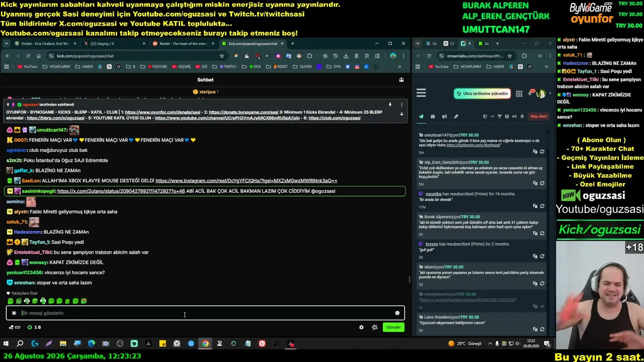Viewport: 644px width, 362px height.
Task: Open the Streamlabs hamburger menu
Action: [x=421, y=93]
